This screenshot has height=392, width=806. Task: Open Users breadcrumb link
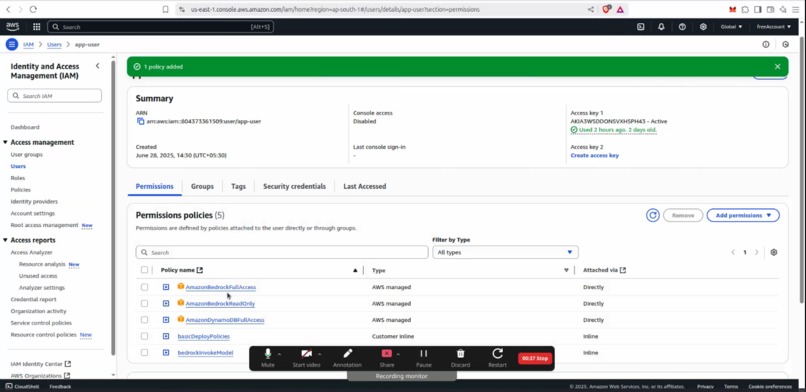pos(54,45)
